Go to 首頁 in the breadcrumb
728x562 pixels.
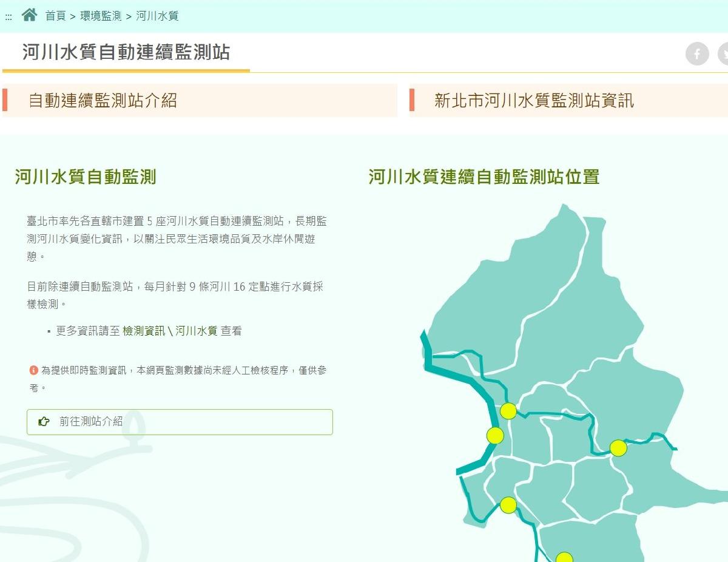pos(55,16)
